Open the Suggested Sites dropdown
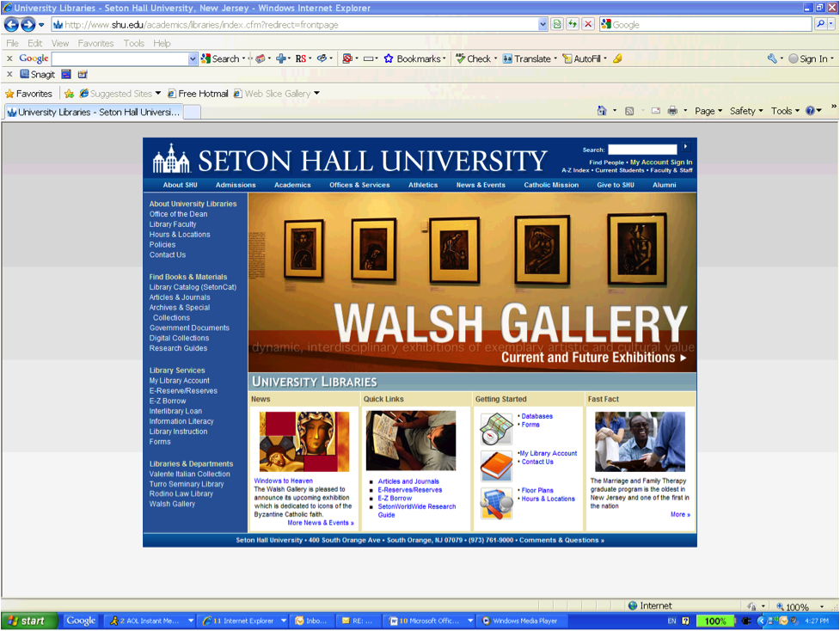The width and height of the screenshot is (840, 631). point(158,94)
